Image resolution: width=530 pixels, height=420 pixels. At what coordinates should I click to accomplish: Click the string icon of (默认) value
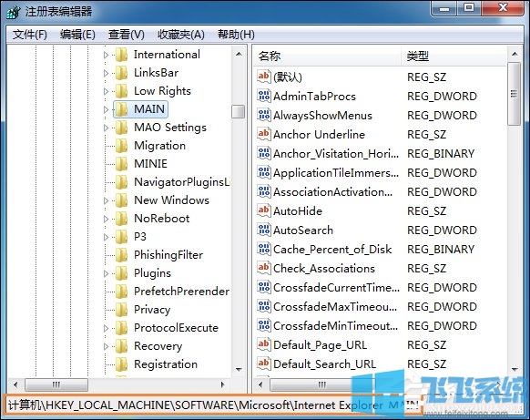click(264, 77)
